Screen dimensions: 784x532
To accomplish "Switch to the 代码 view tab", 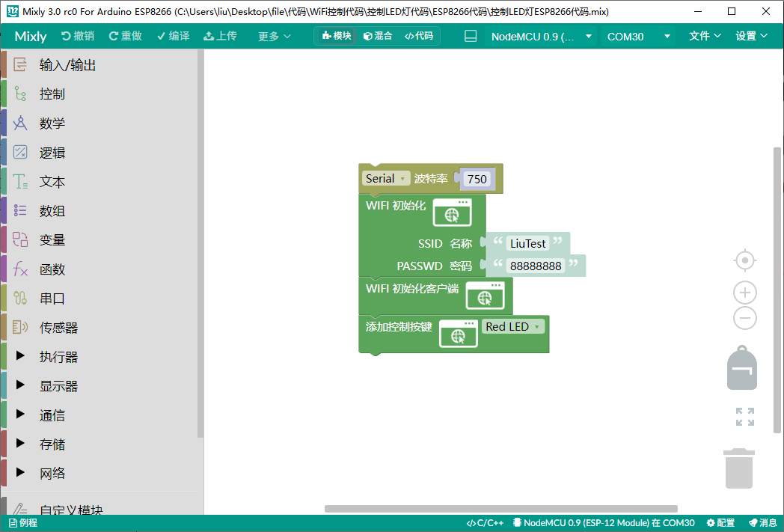I will coord(419,35).
